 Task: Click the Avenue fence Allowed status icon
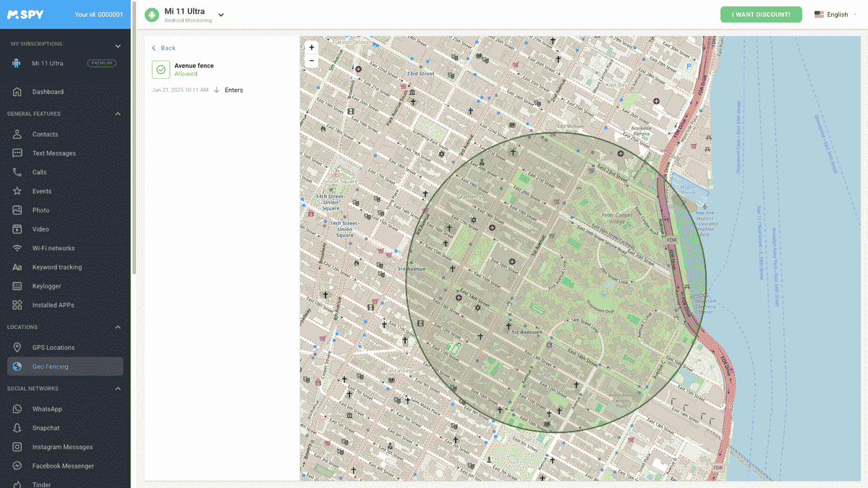tap(160, 69)
